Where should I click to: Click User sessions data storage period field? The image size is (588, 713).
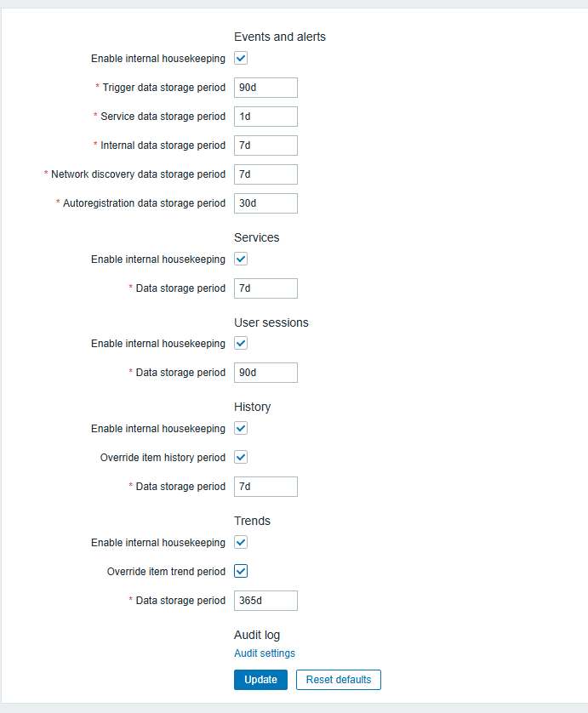tap(265, 373)
